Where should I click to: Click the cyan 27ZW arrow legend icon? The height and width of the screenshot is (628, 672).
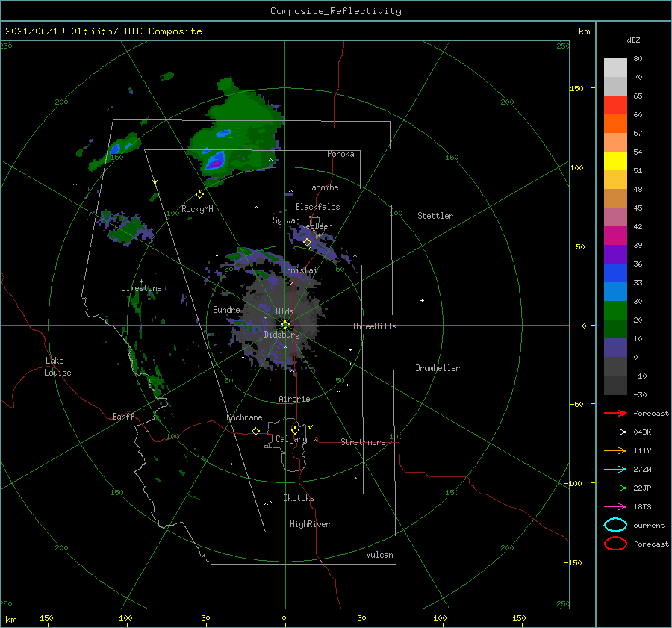(x=615, y=470)
